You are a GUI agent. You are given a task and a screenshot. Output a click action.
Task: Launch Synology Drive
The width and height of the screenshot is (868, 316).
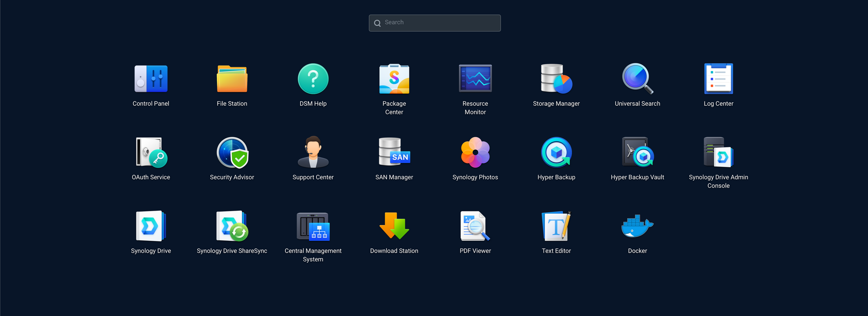151,226
